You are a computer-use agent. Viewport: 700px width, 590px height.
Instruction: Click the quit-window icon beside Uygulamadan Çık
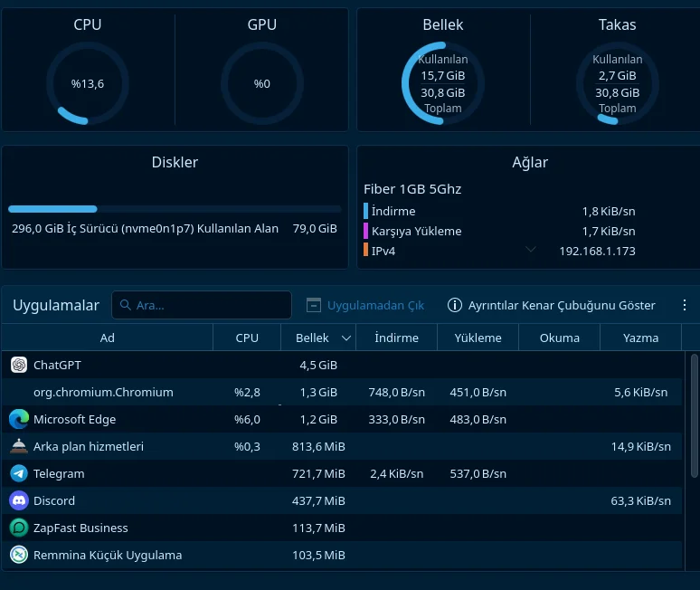click(x=314, y=305)
